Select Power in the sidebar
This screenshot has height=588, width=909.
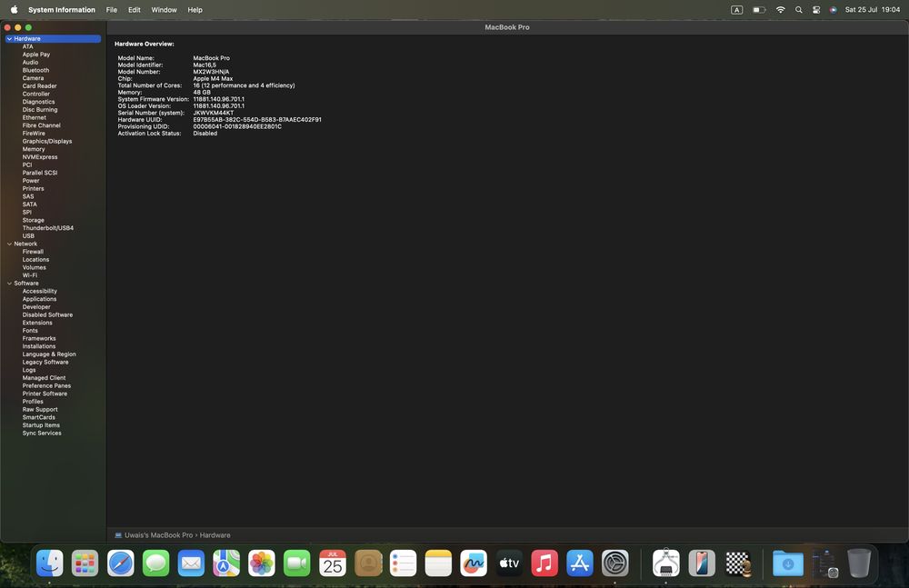coord(31,181)
